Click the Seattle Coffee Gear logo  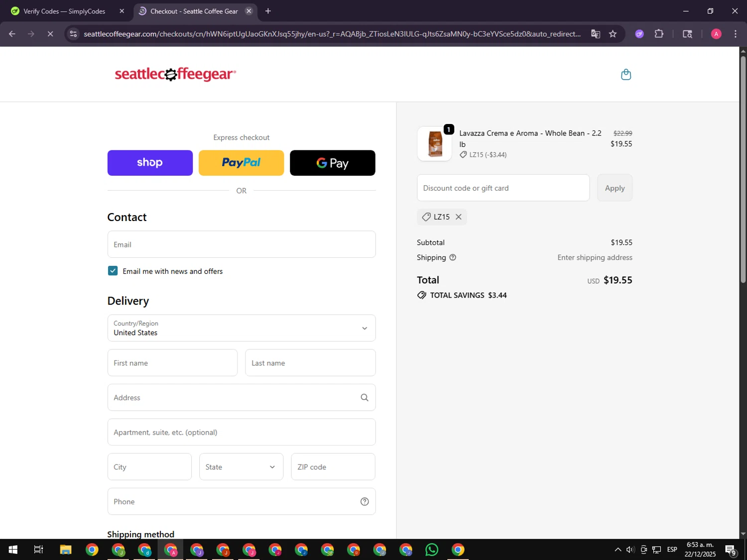click(x=175, y=74)
